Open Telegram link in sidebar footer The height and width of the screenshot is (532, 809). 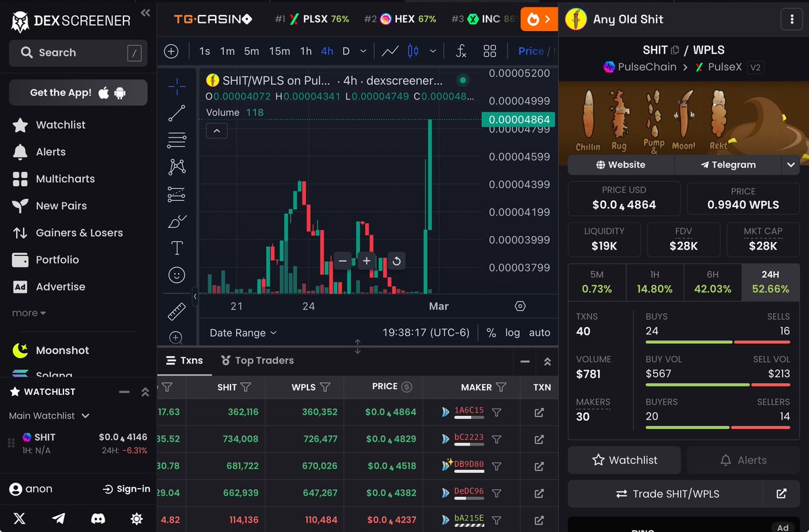[59, 519]
